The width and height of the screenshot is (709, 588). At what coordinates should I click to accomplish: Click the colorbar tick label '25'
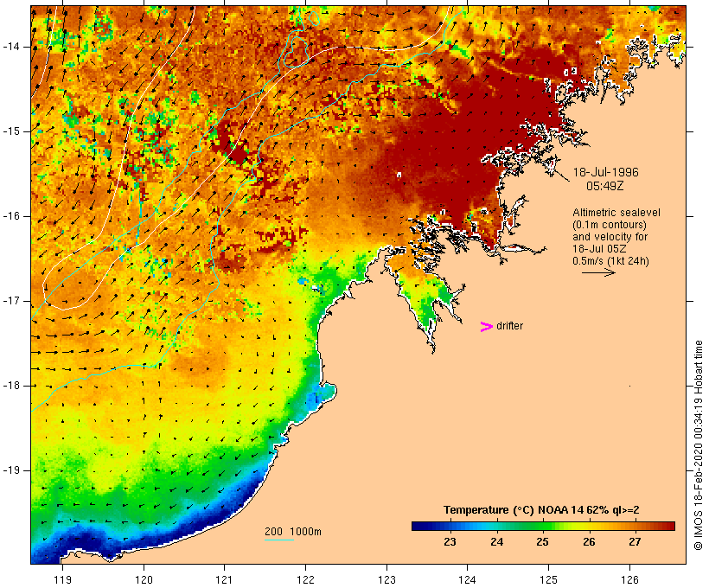[x=543, y=542]
